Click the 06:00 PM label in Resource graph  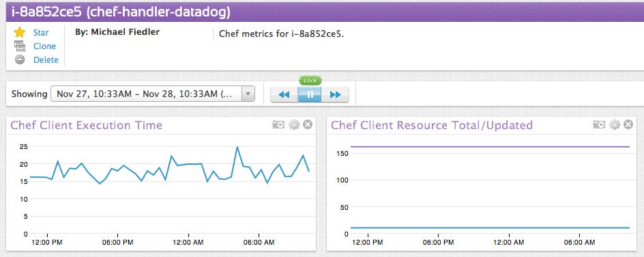(438, 243)
